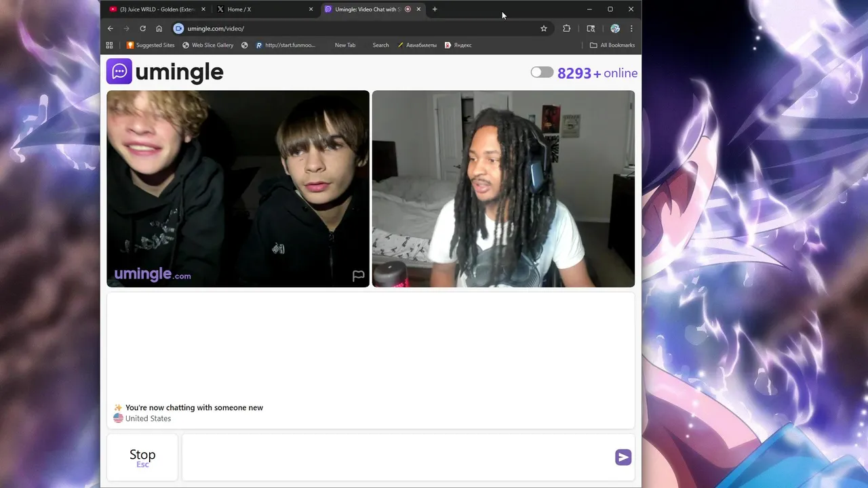Report stranger with the flag icon
This screenshot has width=868, height=488.
[358, 275]
